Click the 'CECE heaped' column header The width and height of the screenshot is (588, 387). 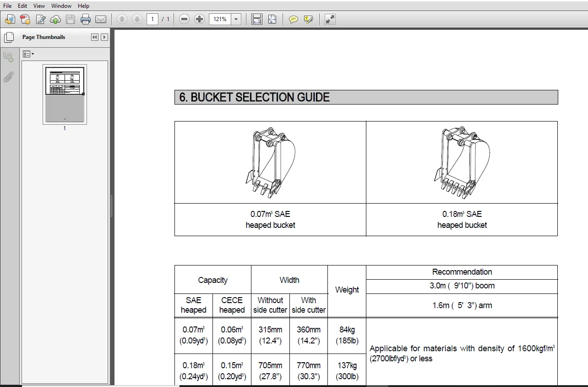point(232,305)
